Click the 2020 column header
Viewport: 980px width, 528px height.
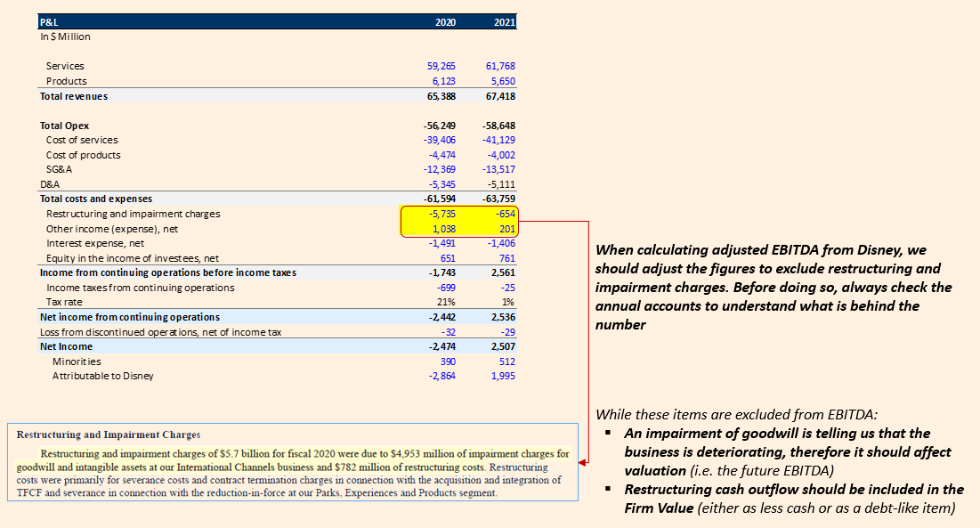coord(444,22)
